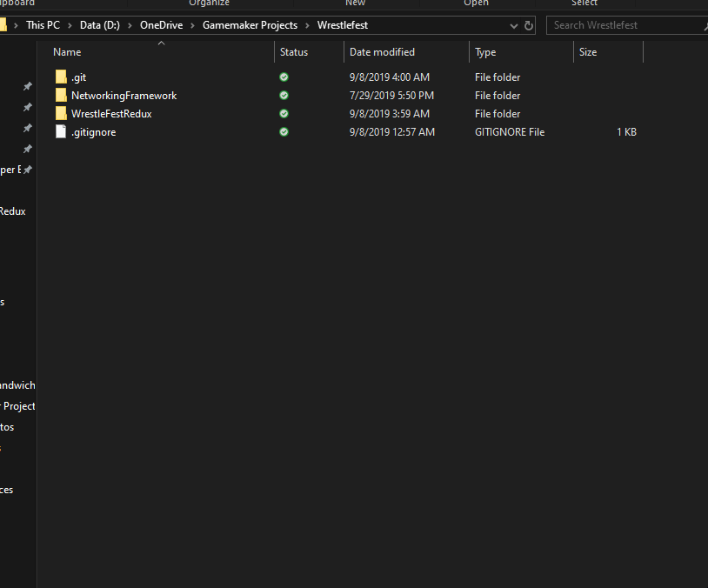
Task: Click File folder type for NetworkingFramework row
Action: point(498,96)
